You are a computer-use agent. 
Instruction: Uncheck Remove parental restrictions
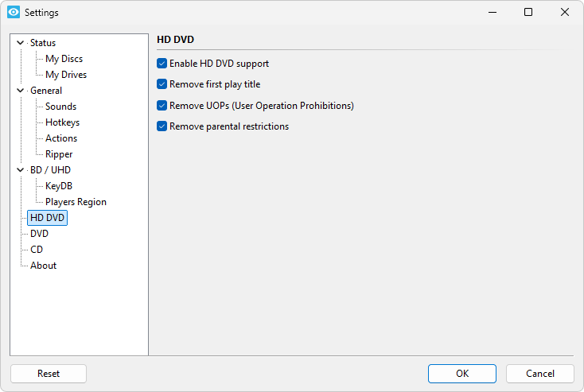(x=162, y=126)
